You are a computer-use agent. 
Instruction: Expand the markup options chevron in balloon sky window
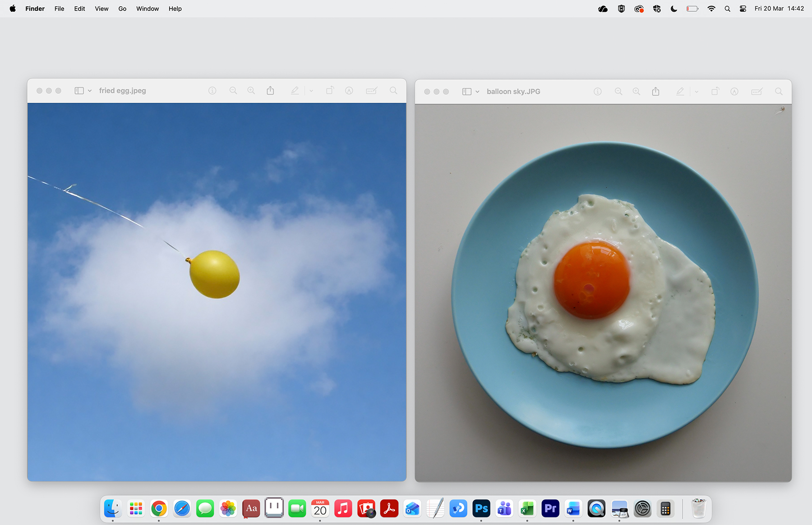[x=697, y=91]
